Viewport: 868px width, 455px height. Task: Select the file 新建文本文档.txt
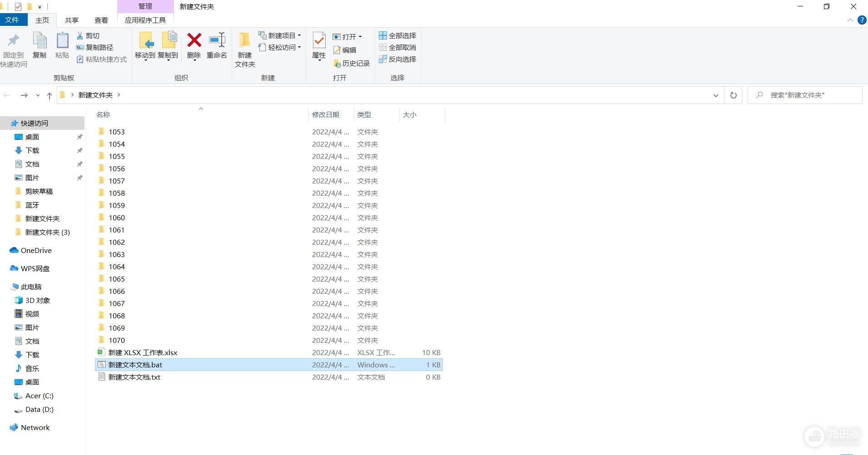[x=269, y=377]
